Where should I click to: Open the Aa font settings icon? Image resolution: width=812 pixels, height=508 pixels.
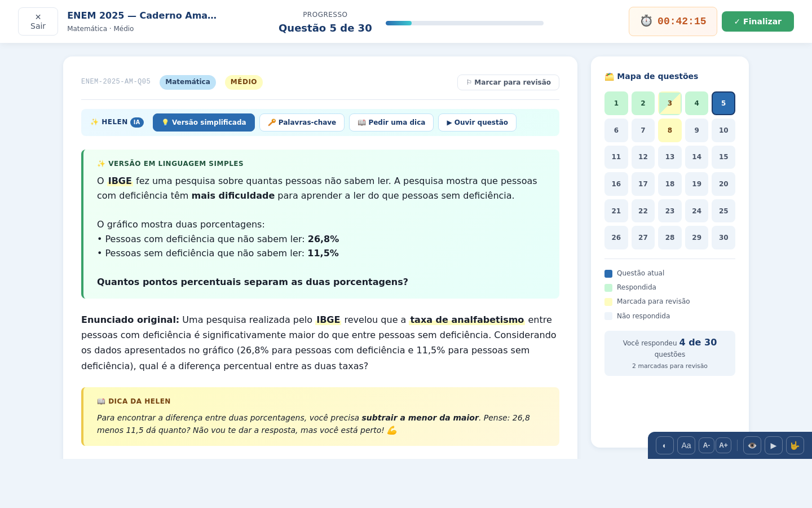(686, 445)
